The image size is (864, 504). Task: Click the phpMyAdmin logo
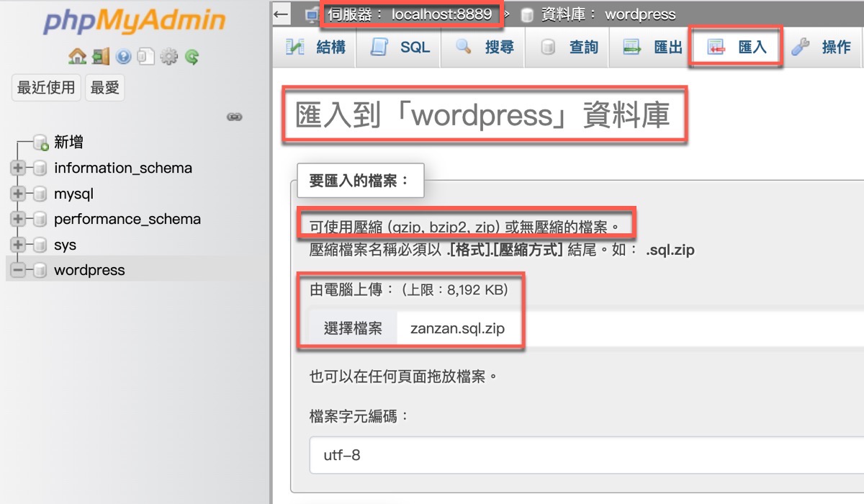pyautogui.click(x=134, y=22)
